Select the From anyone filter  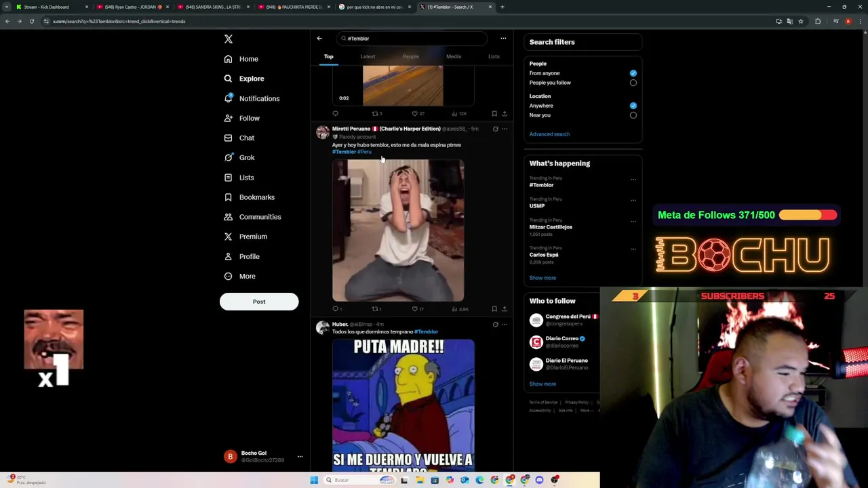click(633, 73)
